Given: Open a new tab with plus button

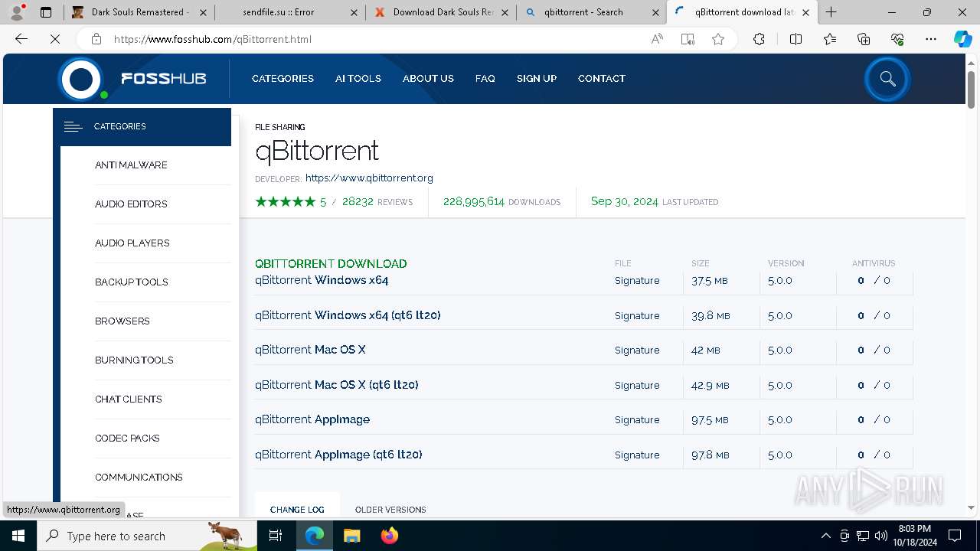Looking at the screenshot, I should coord(831,12).
